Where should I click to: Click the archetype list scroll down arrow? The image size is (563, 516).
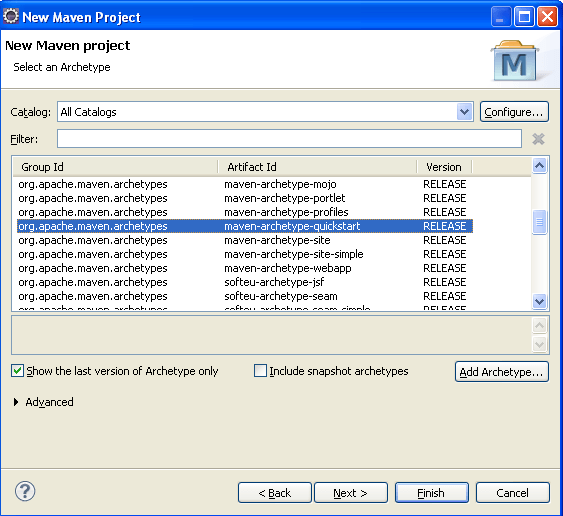539,301
